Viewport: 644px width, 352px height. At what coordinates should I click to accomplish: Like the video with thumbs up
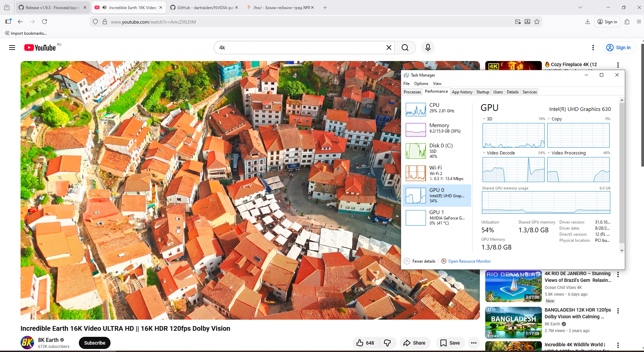tap(365, 343)
